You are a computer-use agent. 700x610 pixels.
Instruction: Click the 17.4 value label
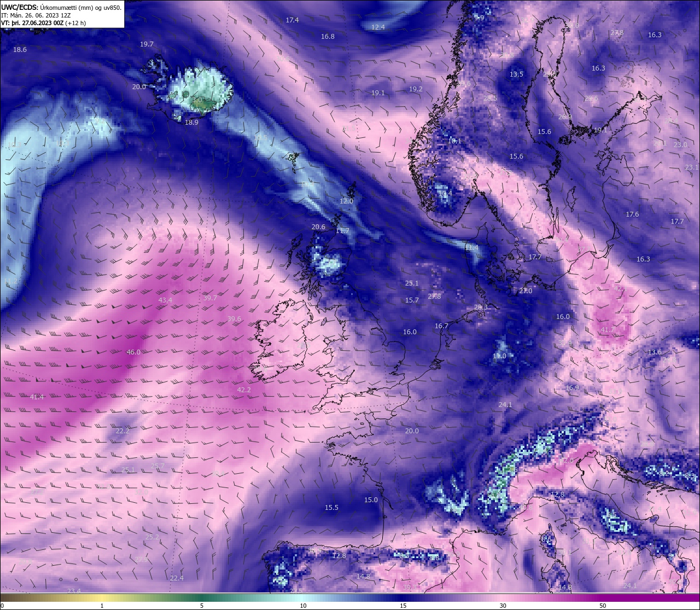(x=292, y=20)
